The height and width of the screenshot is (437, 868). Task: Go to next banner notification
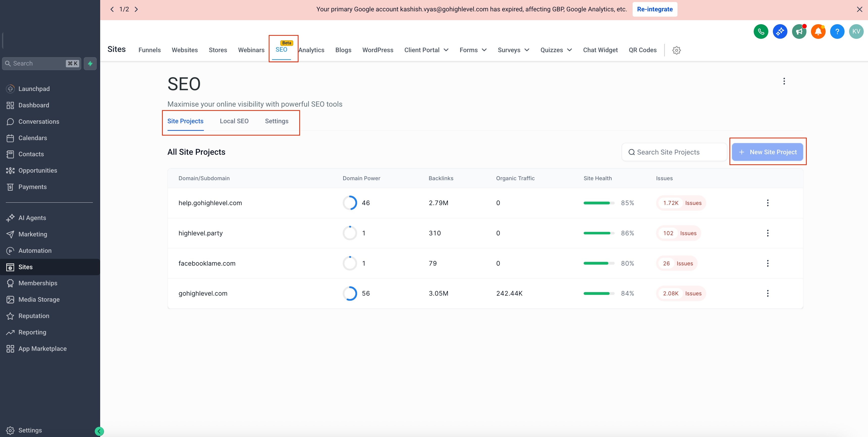(136, 9)
